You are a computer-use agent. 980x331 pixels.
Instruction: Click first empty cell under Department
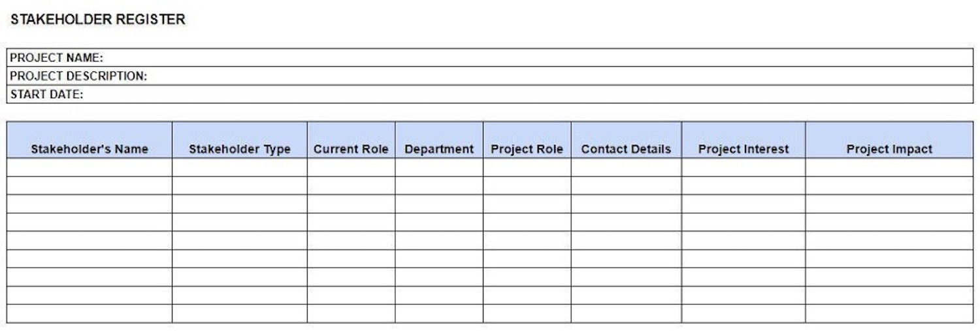(x=439, y=167)
